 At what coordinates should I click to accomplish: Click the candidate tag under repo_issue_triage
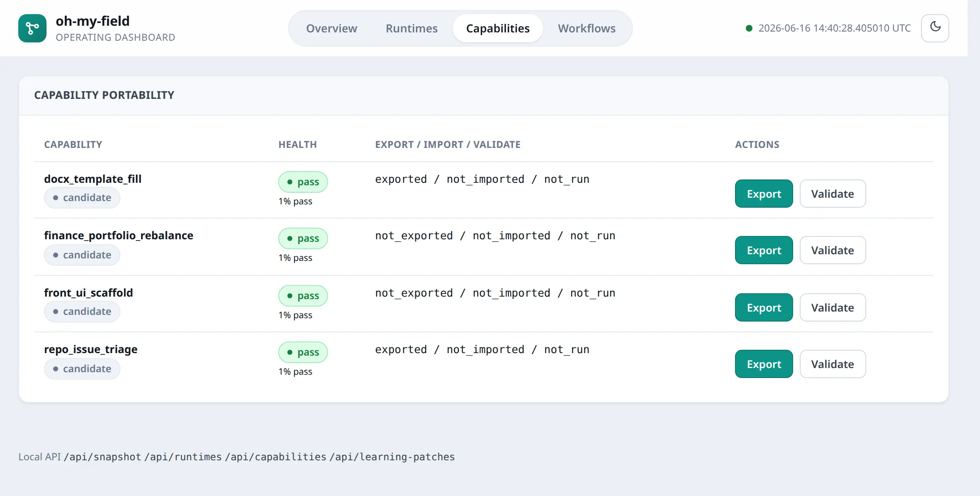pyautogui.click(x=82, y=369)
